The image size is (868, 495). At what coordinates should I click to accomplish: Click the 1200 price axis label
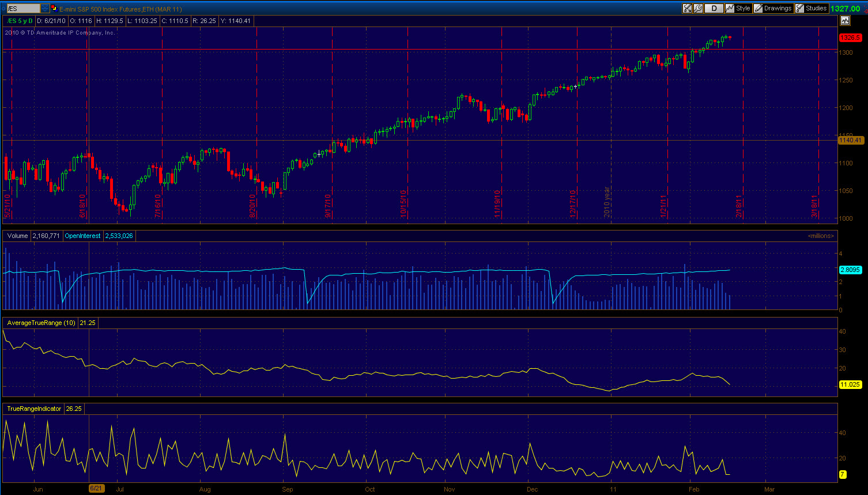tap(846, 108)
